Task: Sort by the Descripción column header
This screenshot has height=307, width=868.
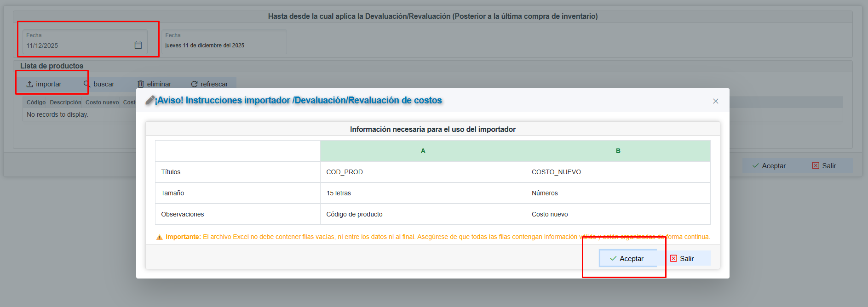Action: 65,102
